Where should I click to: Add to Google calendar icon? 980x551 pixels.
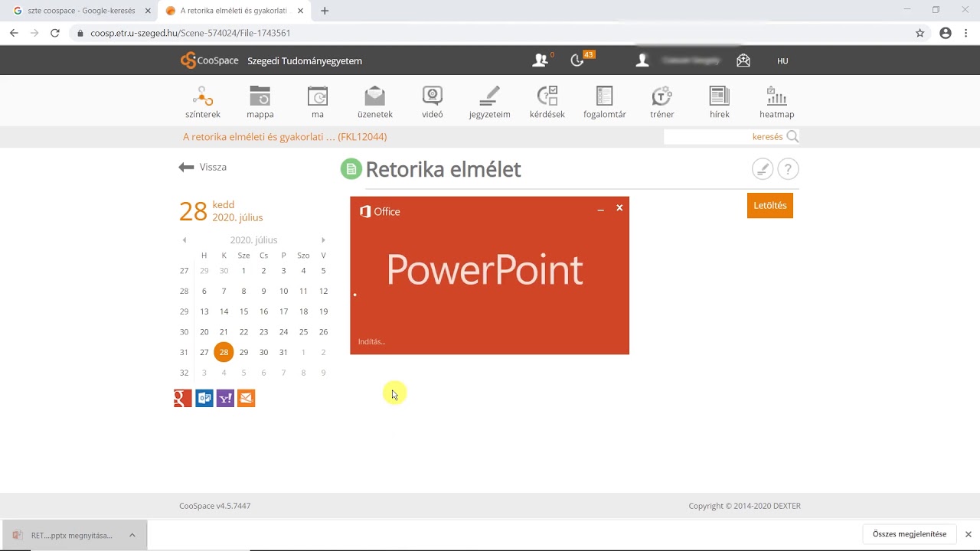[183, 398]
